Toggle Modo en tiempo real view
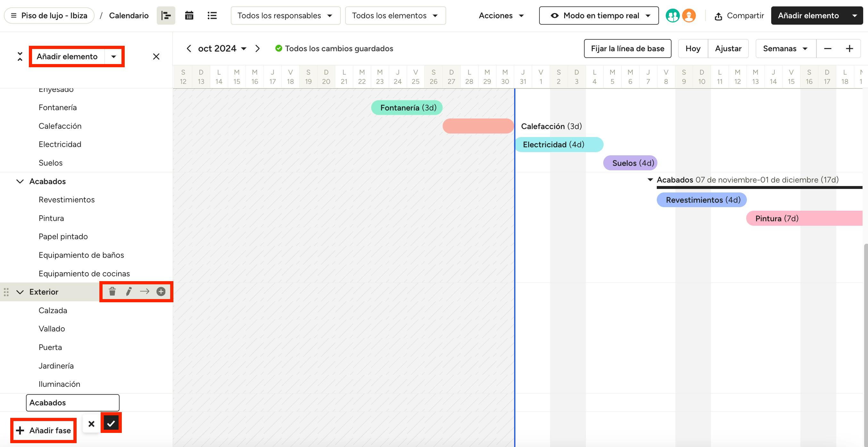868x447 pixels. (x=599, y=15)
